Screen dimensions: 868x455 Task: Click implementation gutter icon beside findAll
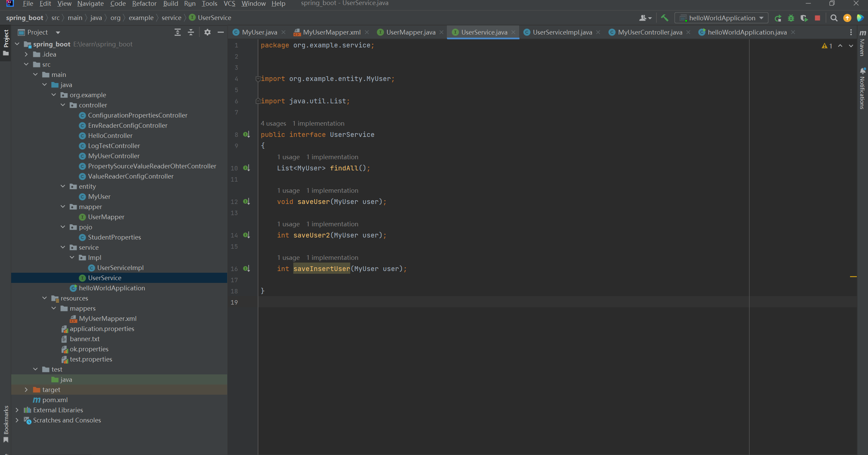[246, 168]
